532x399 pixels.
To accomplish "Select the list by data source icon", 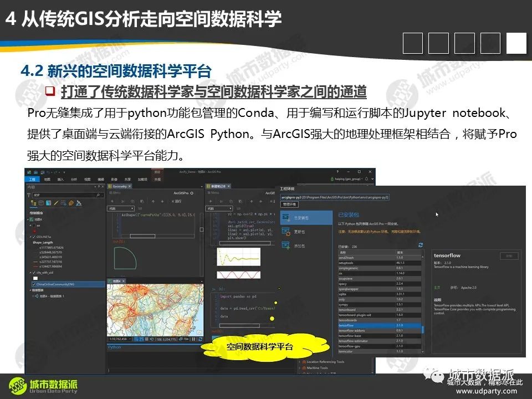I will tap(41, 203).
